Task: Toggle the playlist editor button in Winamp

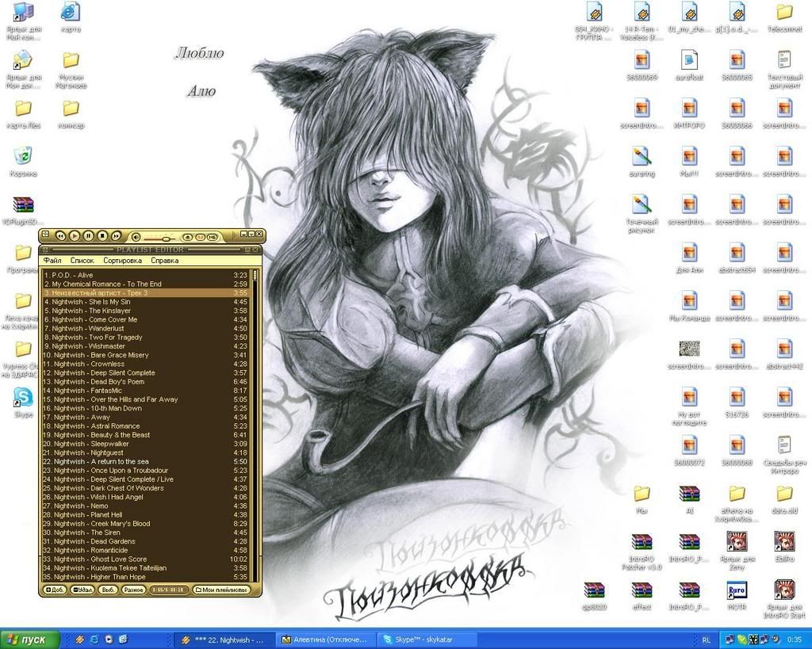Action: tap(200, 237)
